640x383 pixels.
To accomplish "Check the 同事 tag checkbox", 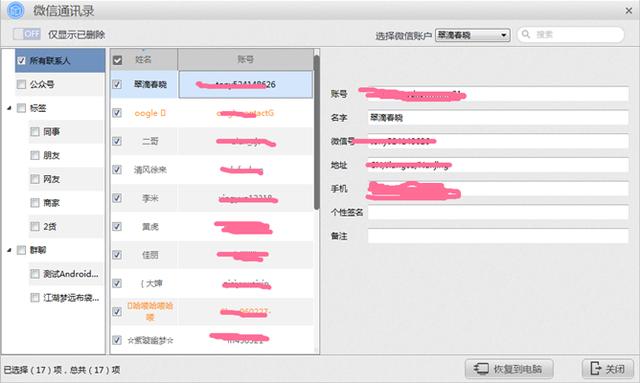I will (x=35, y=132).
